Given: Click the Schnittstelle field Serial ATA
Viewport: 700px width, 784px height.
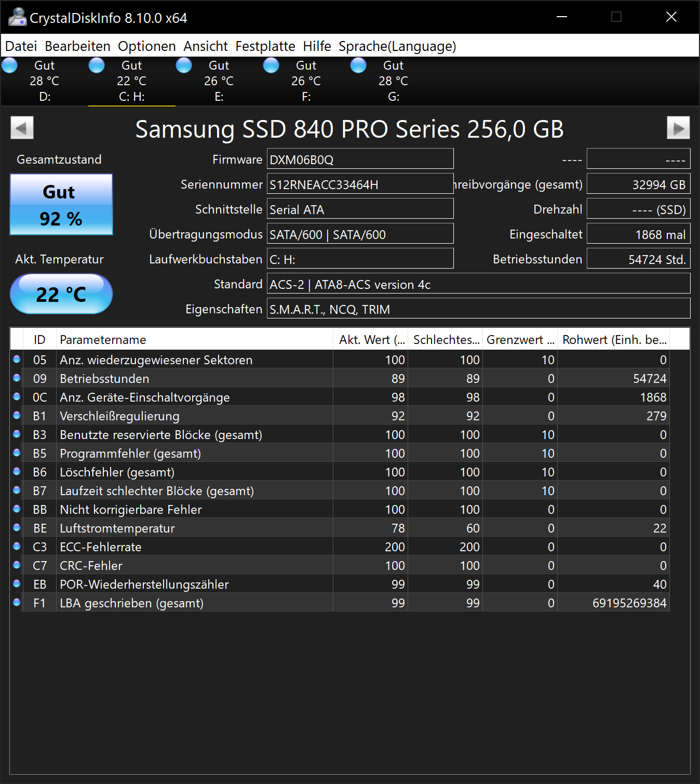Looking at the screenshot, I should [360, 209].
